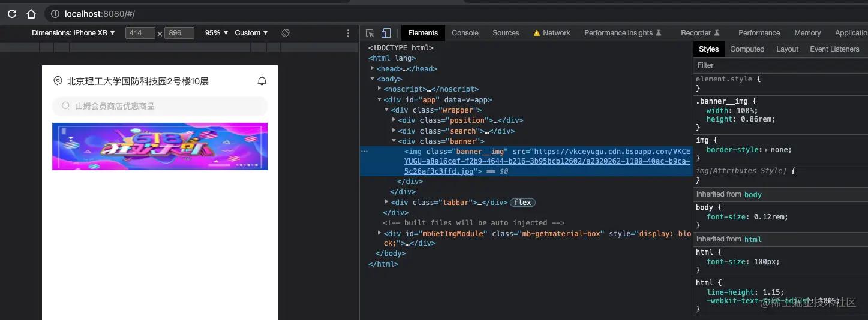Select the Styles sidebar tab
This screenshot has width=868, height=320.
708,49
